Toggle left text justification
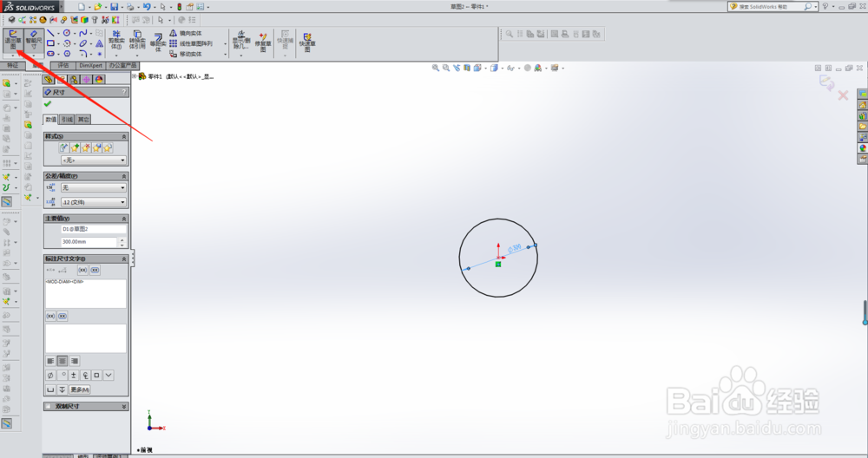This screenshot has width=868, height=458. (50, 361)
